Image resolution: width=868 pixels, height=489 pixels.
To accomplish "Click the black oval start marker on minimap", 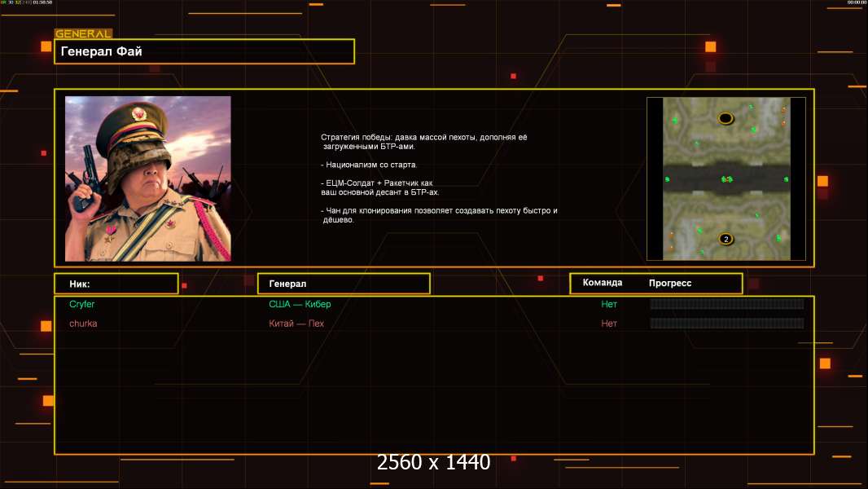I will 726,118.
